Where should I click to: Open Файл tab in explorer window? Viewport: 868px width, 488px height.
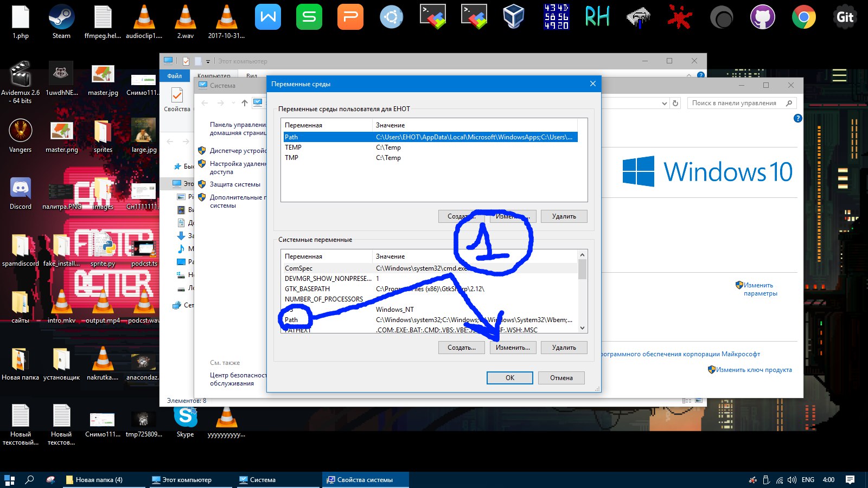(175, 76)
